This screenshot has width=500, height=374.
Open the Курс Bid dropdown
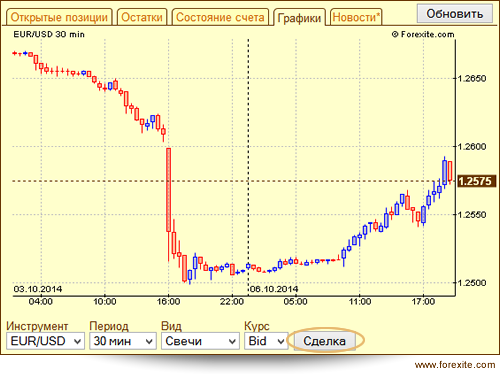266,341
